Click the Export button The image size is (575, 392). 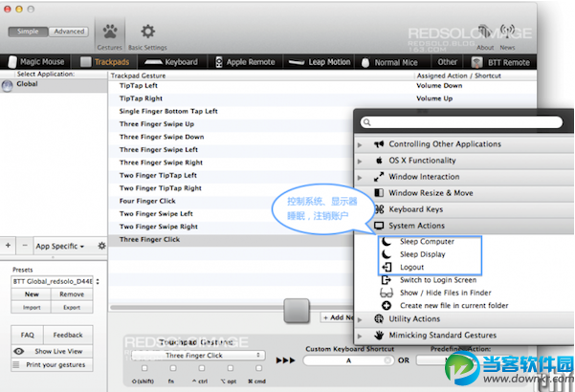coord(72,307)
